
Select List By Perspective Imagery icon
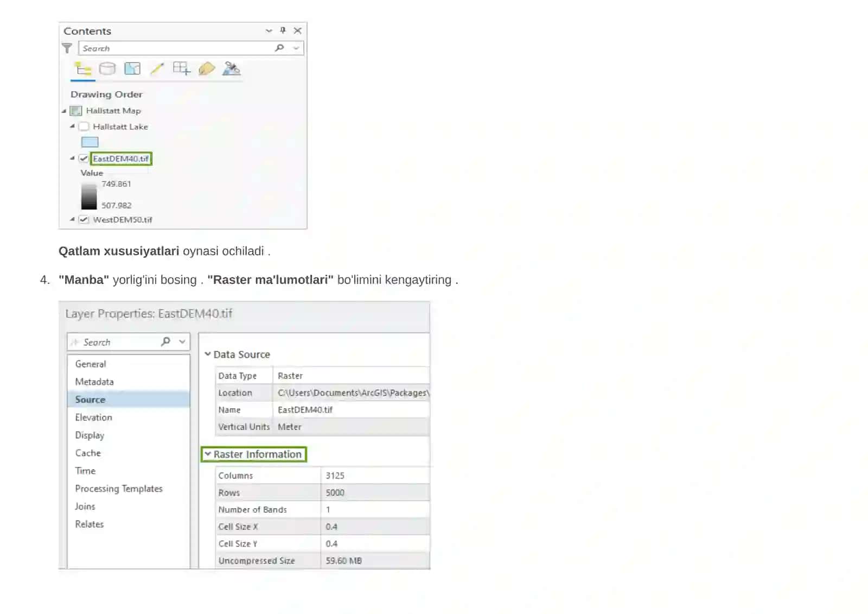(231, 68)
